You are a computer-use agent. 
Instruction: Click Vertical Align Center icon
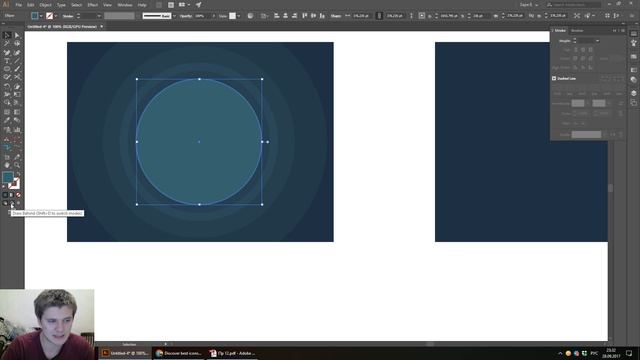click(x=313, y=16)
